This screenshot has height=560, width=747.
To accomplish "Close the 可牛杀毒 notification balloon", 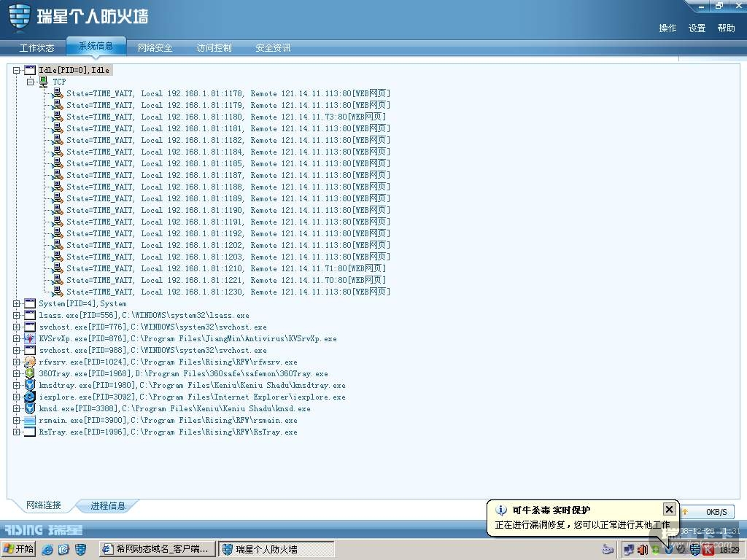I will (x=669, y=509).
